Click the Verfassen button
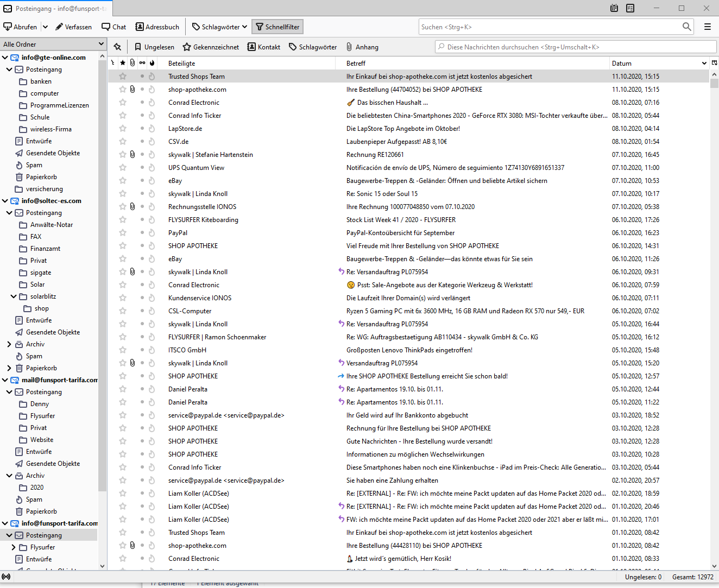The image size is (719, 588). (x=74, y=27)
